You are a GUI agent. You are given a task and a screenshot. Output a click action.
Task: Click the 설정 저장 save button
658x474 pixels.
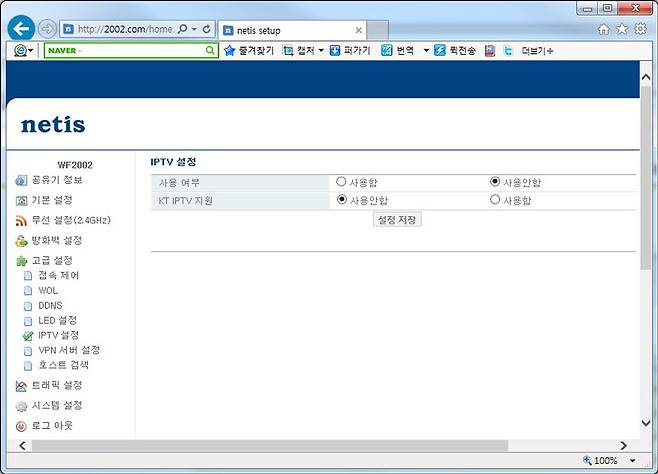click(x=397, y=219)
